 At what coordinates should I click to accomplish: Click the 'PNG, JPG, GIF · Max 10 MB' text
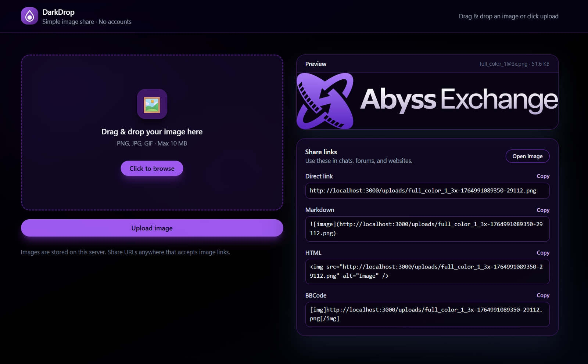(152, 144)
